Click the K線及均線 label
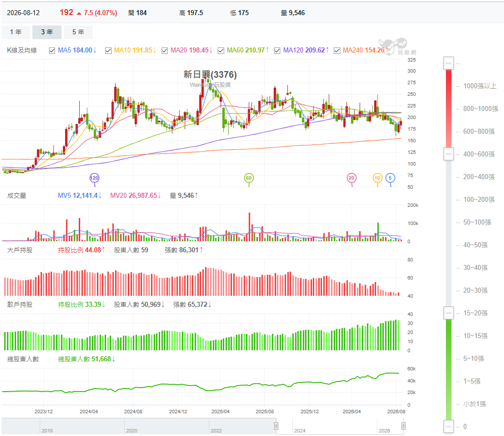 (x=22, y=50)
